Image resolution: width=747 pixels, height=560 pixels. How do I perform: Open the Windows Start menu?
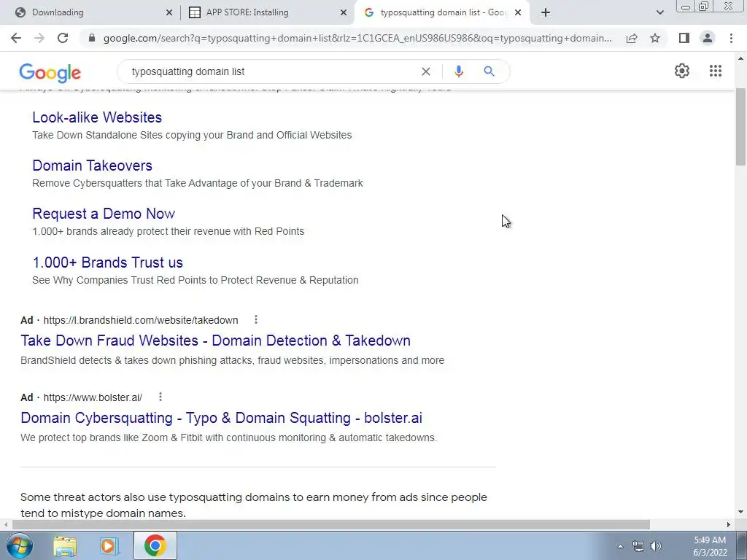pyautogui.click(x=19, y=545)
